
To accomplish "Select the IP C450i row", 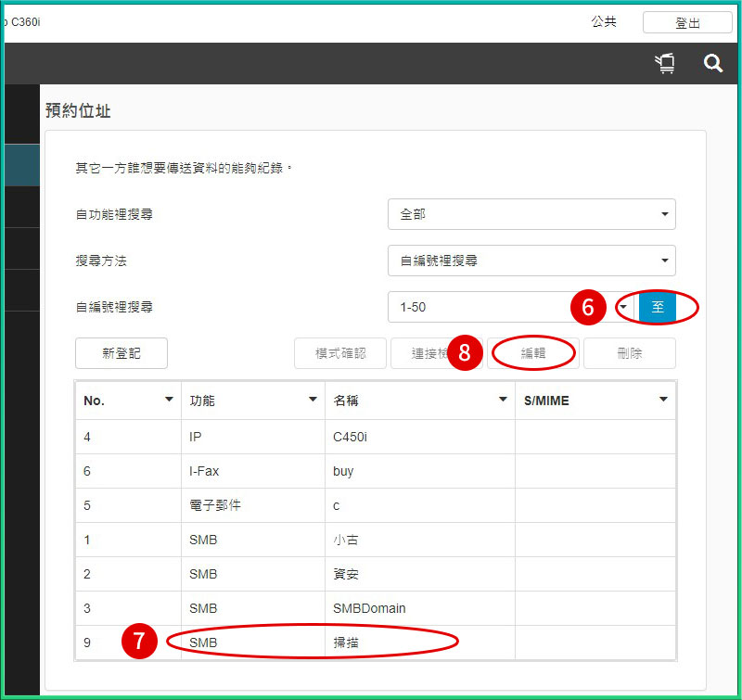I will coord(351,437).
